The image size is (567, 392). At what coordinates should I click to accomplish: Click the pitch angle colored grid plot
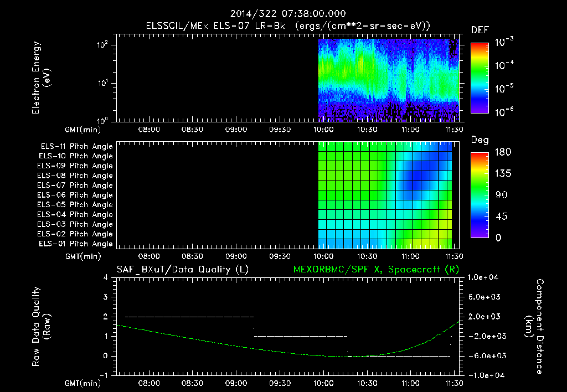tap(385, 194)
